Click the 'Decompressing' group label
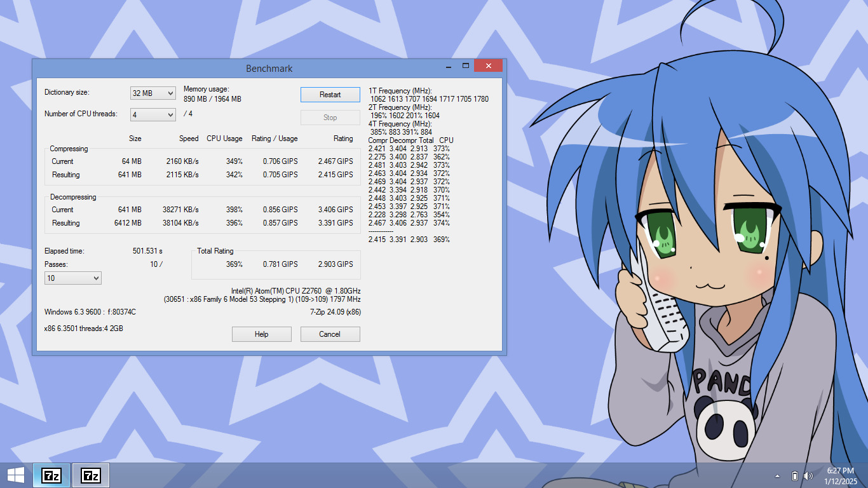 [73, 197]
